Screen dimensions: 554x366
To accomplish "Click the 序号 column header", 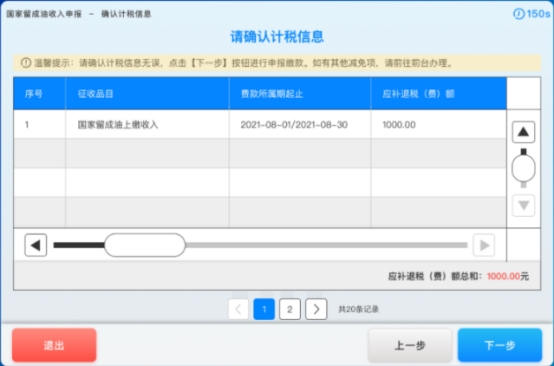I will pos(40,94).
